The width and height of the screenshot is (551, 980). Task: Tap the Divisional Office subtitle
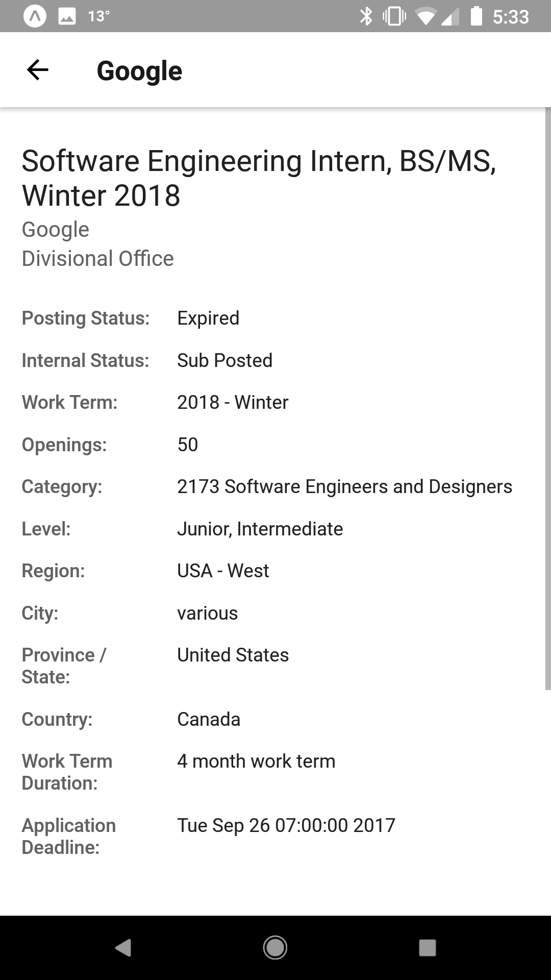tap(97, 258)
